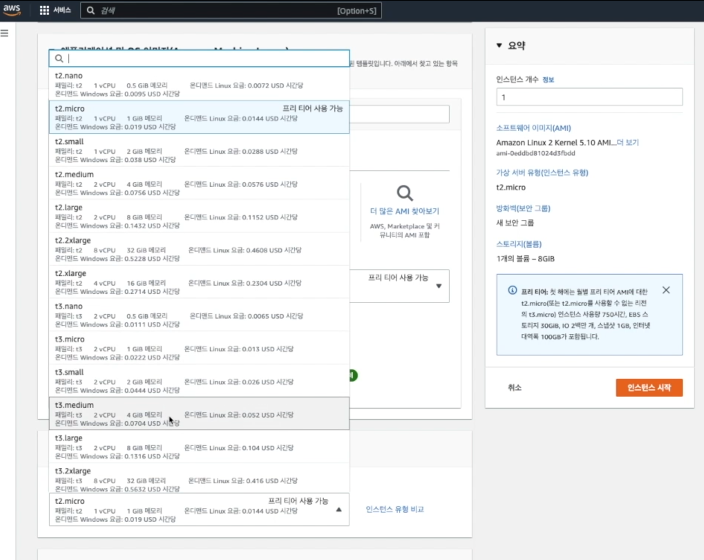Select t2.2xlarge instance type
This screenshot has height=560, width=704.
point(199,249)
